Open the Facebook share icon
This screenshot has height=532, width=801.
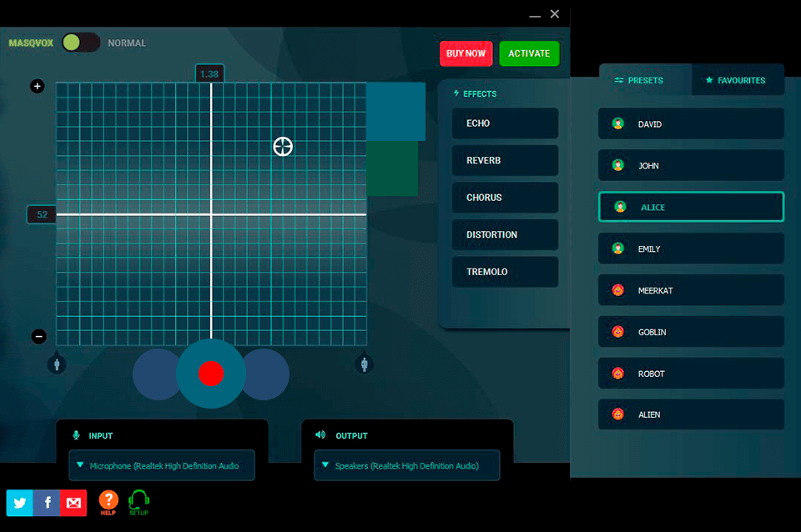[47, 503]
